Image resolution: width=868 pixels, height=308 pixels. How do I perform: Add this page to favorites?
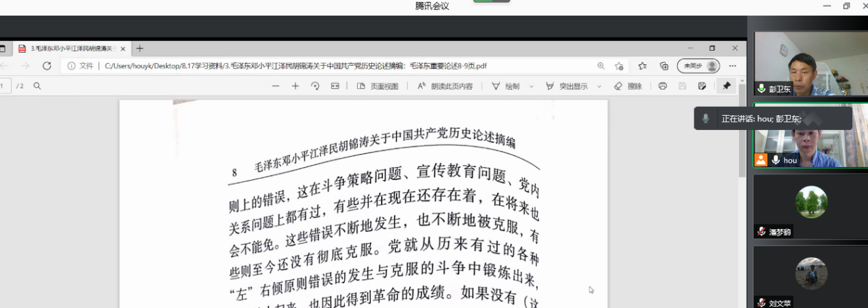pos(619,66)
